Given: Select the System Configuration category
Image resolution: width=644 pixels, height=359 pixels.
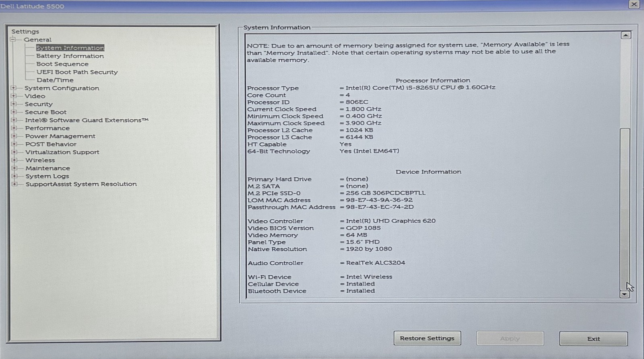Looking at the screenshot, I should point(62,88).
